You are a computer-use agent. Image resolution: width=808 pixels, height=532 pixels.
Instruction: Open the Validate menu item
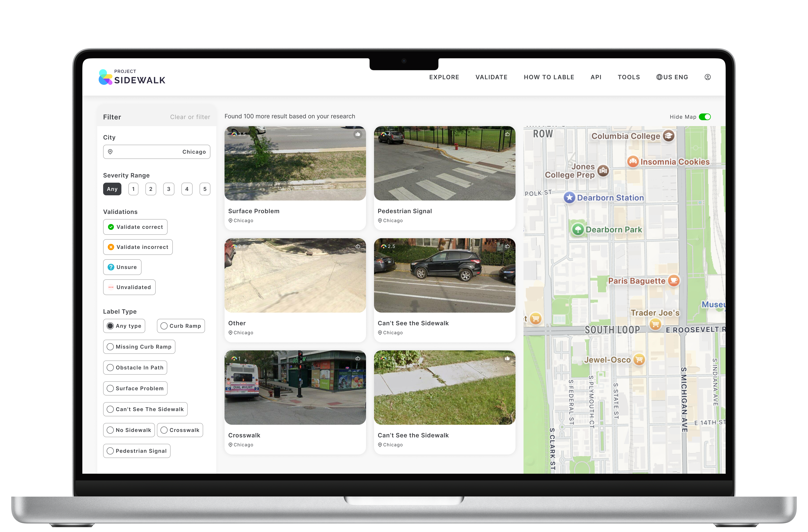(491, 77)
